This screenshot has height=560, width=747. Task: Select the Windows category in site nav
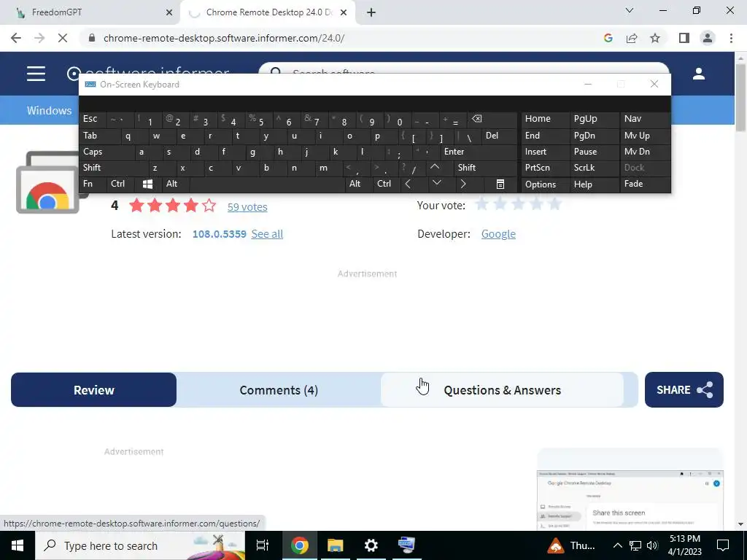49,111
